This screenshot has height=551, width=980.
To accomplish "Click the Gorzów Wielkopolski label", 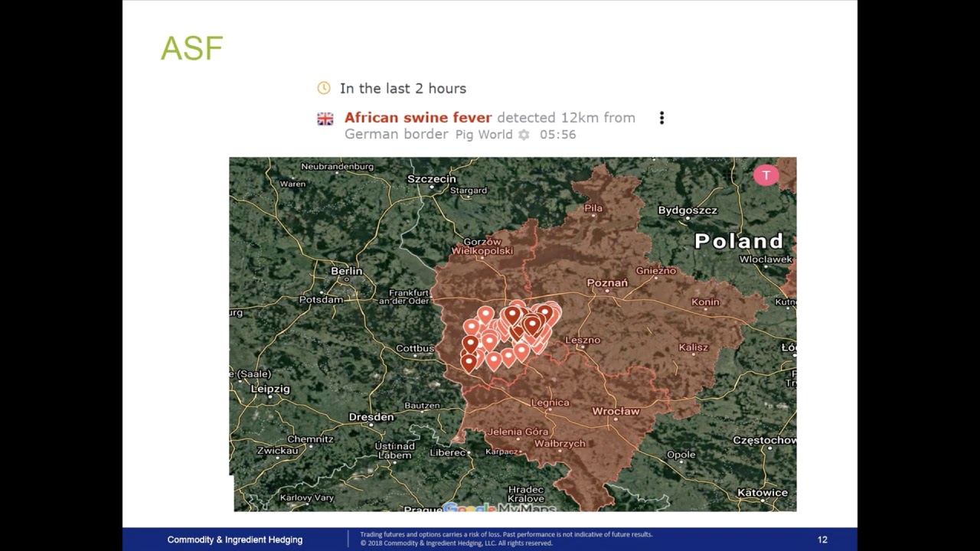I will point(482,246).
